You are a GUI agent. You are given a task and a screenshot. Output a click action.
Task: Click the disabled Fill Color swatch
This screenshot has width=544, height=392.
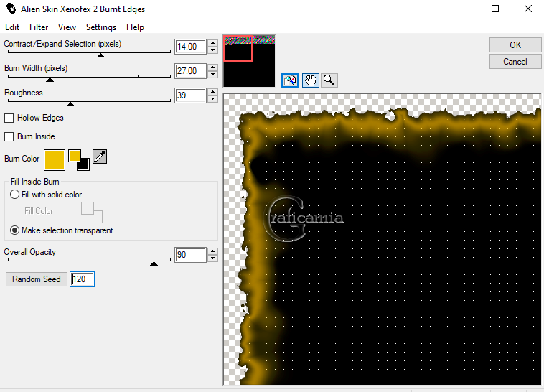(x=67, y=213)
